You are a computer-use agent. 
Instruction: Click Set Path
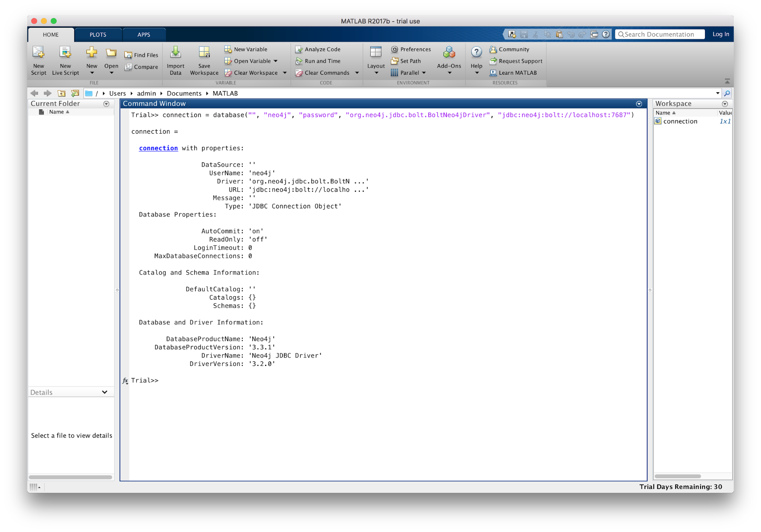pos(406,61)
